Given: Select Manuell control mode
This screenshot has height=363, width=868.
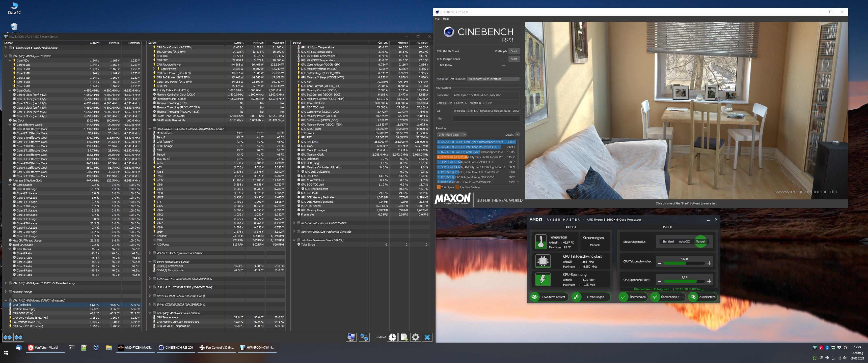Looking at the screenshot, I should (700, 241).
